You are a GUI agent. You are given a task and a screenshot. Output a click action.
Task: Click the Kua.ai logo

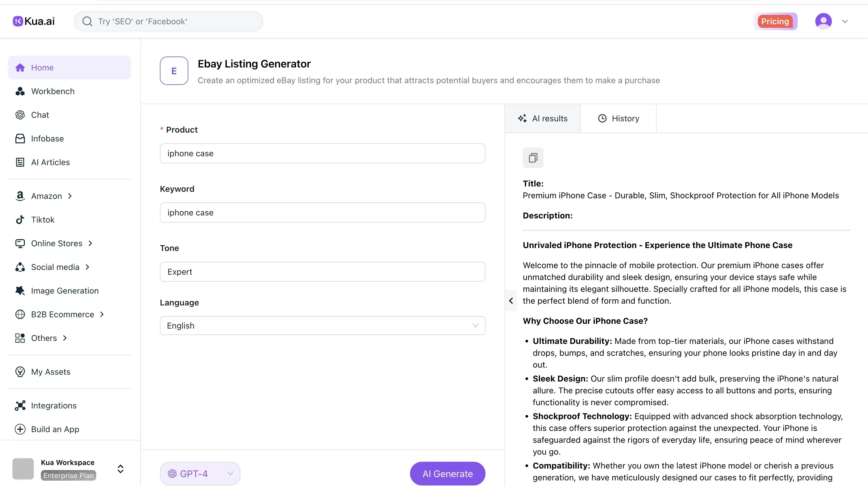point(33,21)
